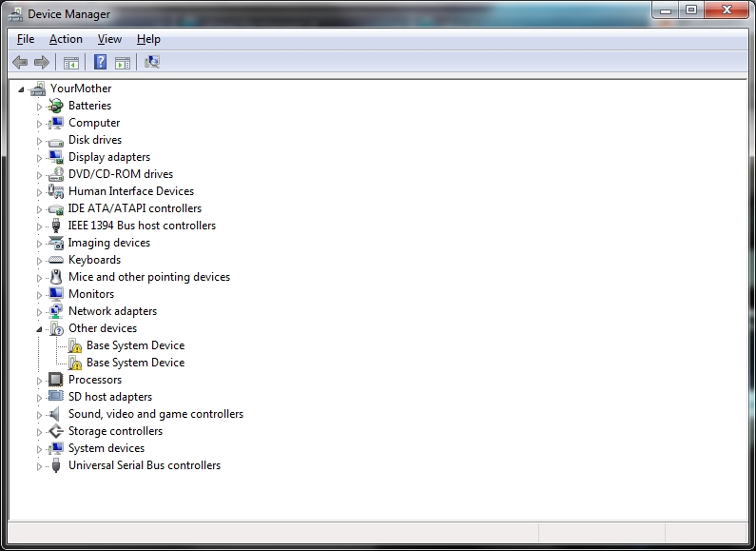Select the YourMother tree label

(81, 89)
